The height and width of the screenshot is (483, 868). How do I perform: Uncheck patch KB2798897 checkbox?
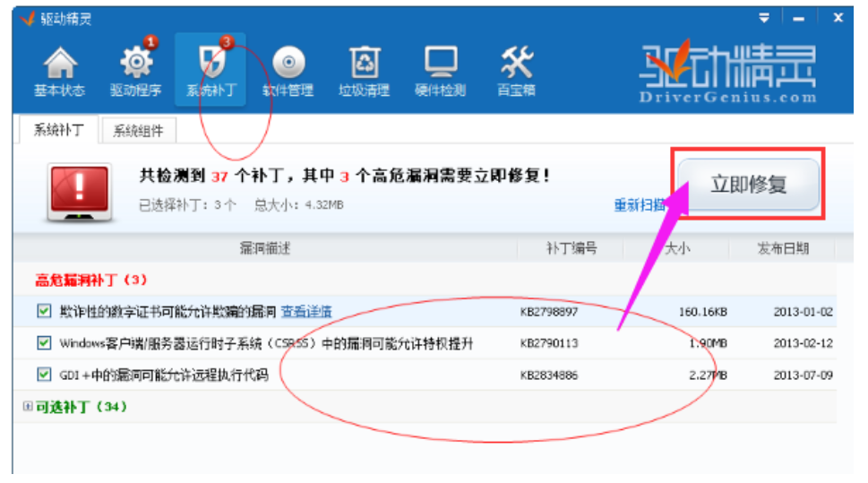44,311
